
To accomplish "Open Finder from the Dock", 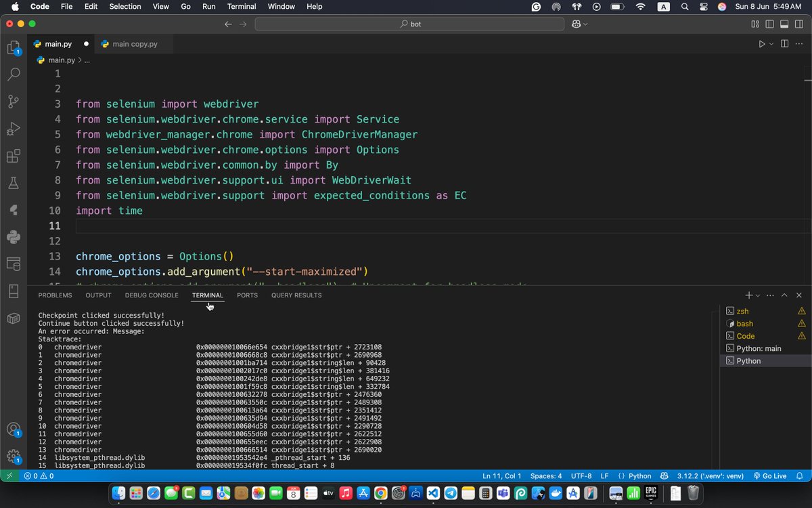I will pos(118,494).
